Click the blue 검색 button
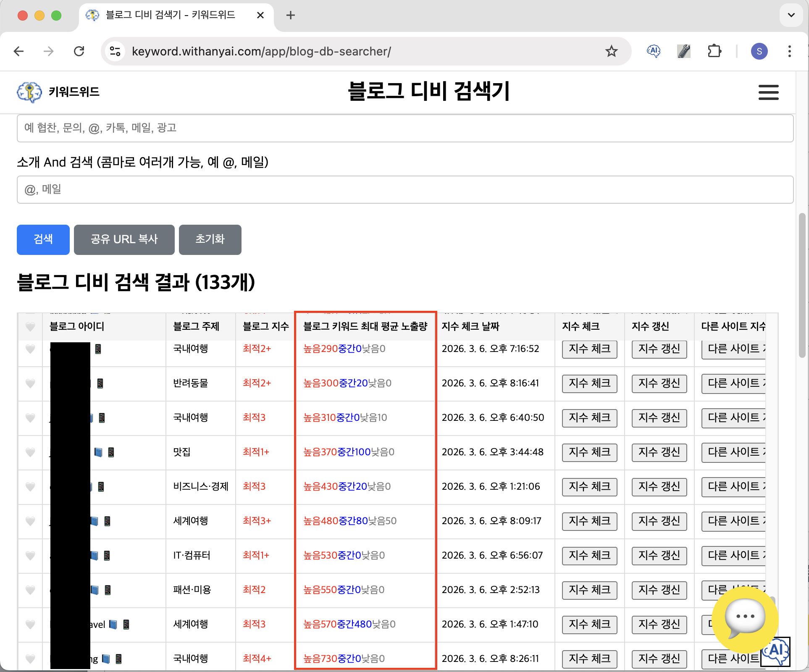This screenshot has width=809, height=672. click(43, 239)
